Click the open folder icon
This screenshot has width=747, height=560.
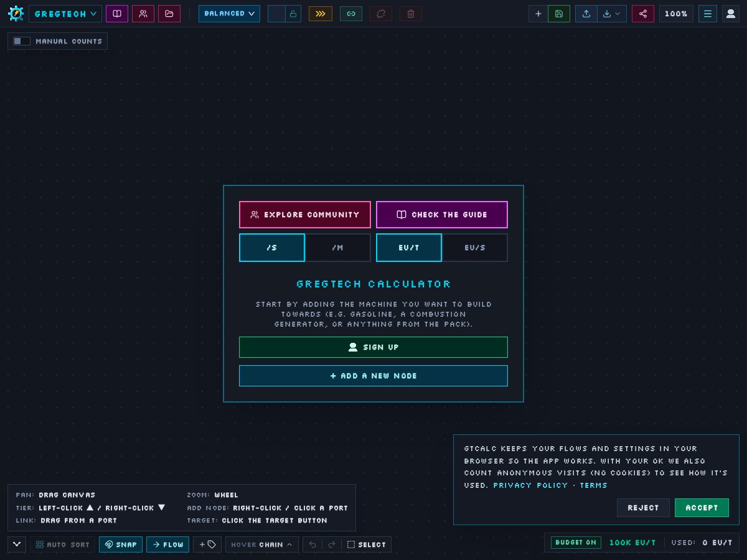tap(169, 14)
